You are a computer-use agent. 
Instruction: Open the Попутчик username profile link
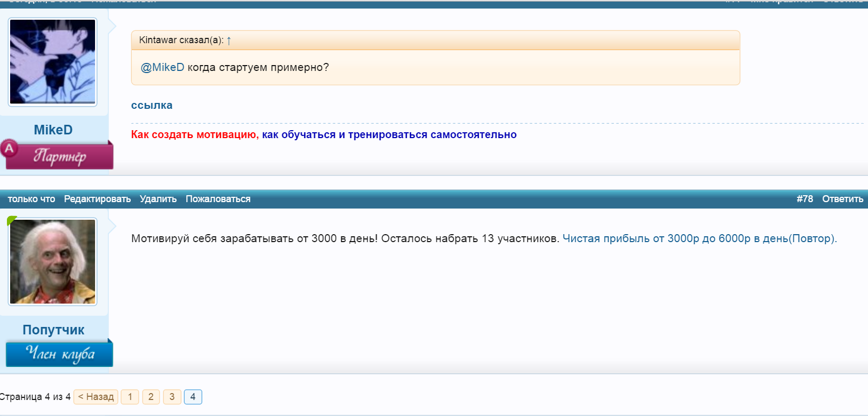(x=53, y=330)
